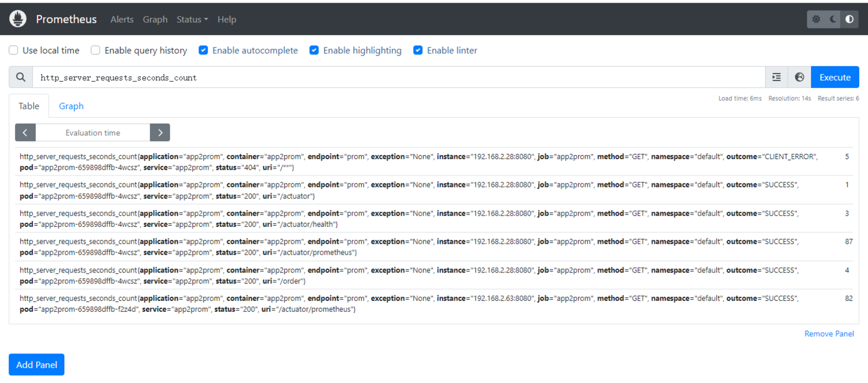Image resolution: width=868 pixels, height=383 pixels.
Task: Focus the expression query input field
Action: pos(399,77)
